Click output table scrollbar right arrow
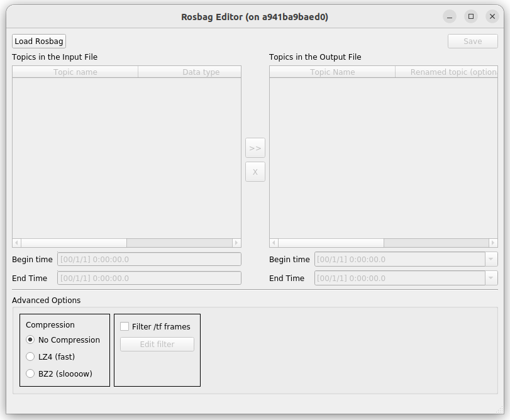The image size is (510, 420). (x=493, y=243)
